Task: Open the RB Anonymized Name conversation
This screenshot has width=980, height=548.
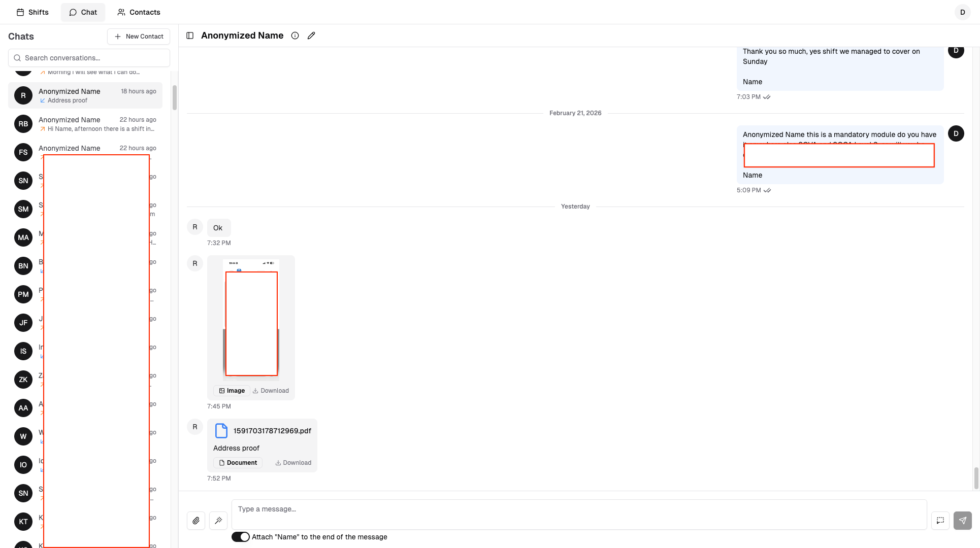Action: (x=85, y=124)
